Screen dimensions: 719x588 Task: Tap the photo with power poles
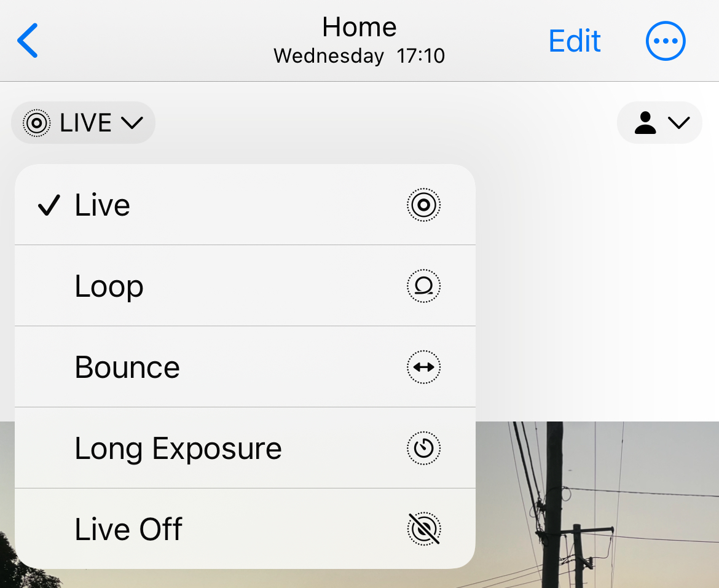coord(590,504)
